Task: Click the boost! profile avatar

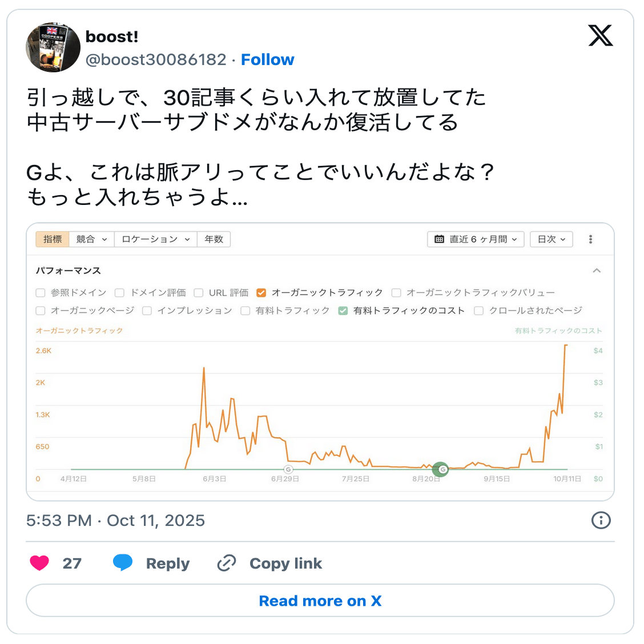Action: (x=53, y=47)
